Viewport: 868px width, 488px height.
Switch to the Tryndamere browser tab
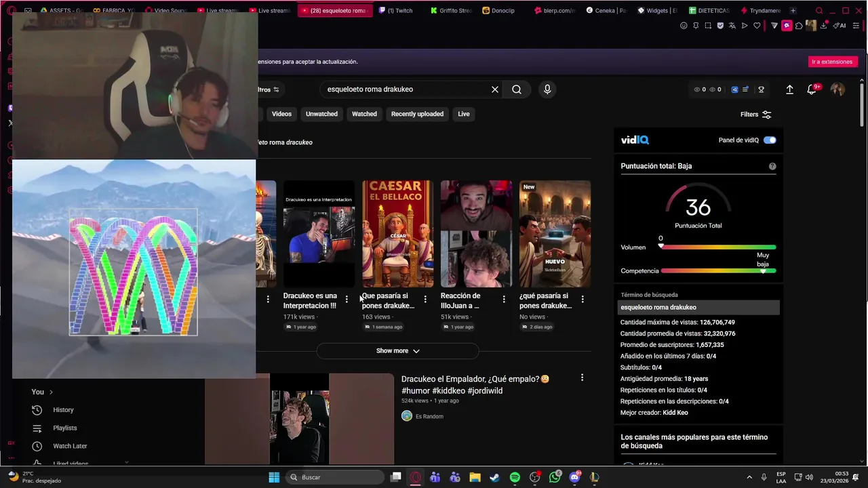pyautogui.click(x=761, y=11)
